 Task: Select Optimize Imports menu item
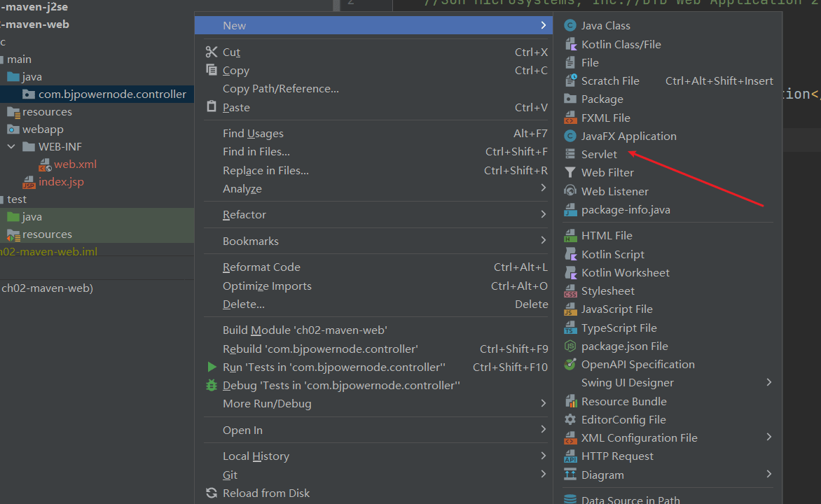pyautogui.click(x=374, y=286)
